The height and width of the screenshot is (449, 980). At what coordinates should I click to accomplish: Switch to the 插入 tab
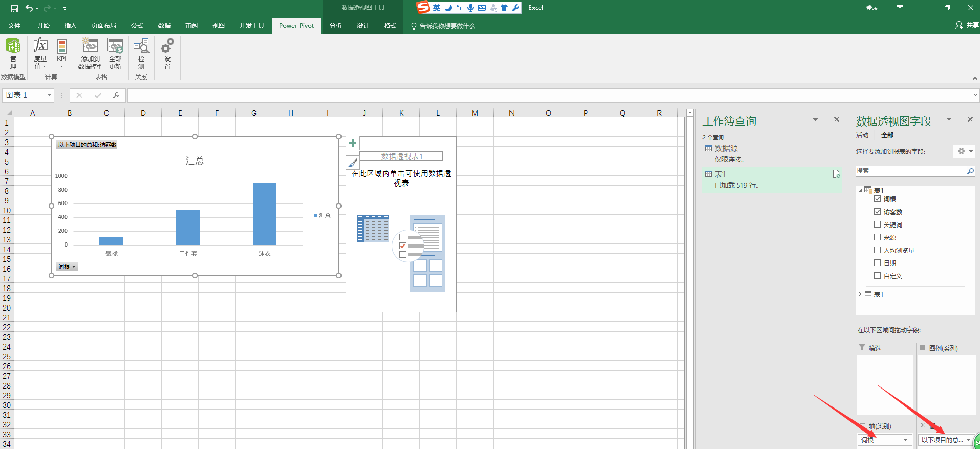tap(70, 26)
